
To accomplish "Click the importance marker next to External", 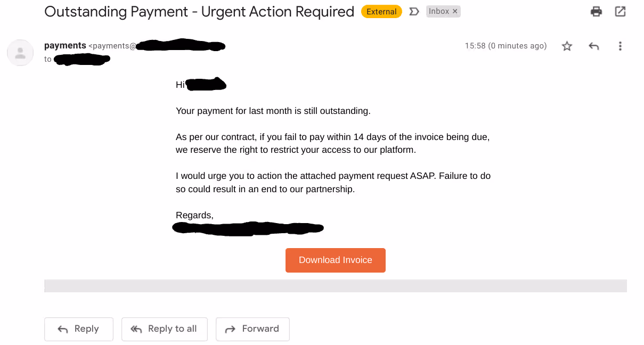I will pyautogui.click(x=414, y=11).
